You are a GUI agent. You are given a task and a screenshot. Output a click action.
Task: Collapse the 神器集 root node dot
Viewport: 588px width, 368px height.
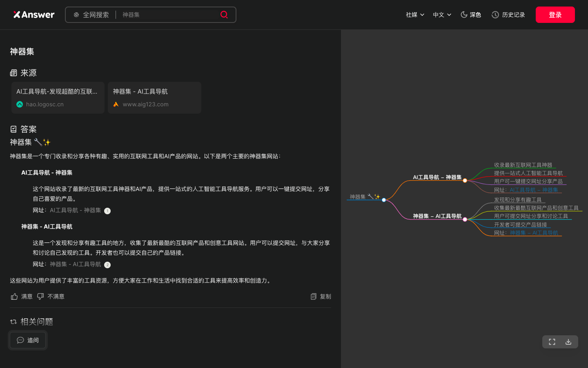point(384,200)
